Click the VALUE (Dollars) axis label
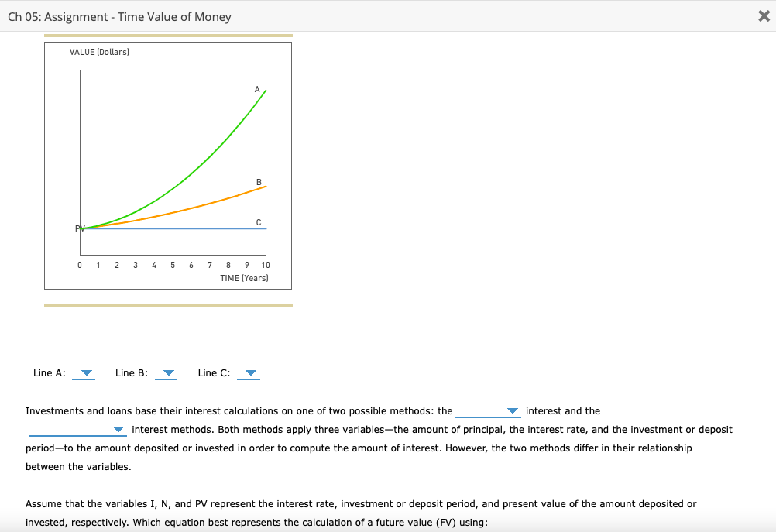This screenshot has height=532, width=776. [100, 52]
